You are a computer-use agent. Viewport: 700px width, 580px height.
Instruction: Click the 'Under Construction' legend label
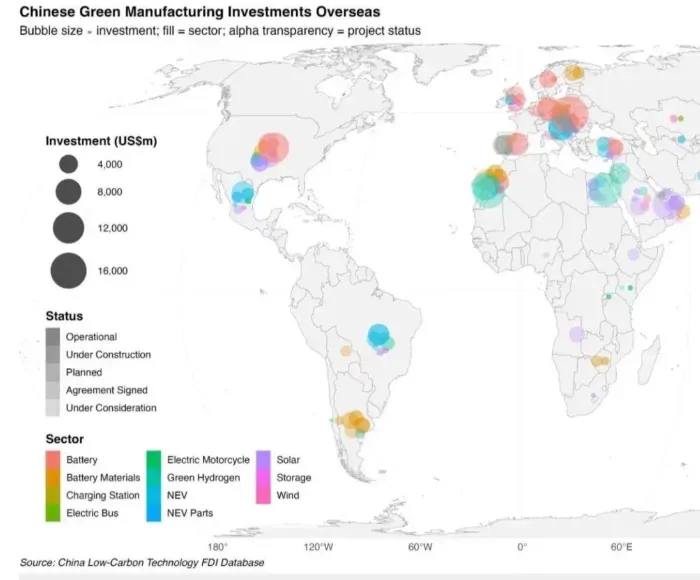coord(108,355)
